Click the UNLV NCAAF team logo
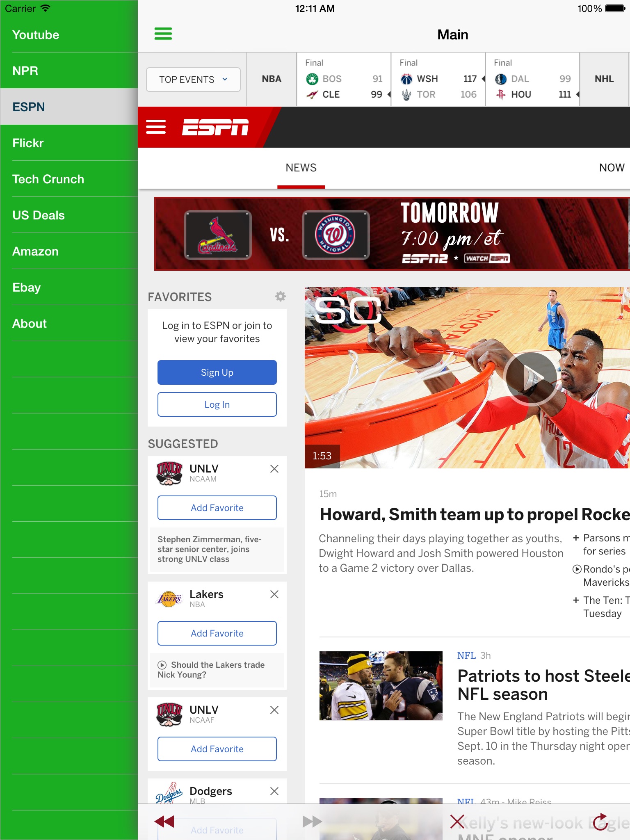Viewport: 630px width, 840px height. tap(169, 714)
